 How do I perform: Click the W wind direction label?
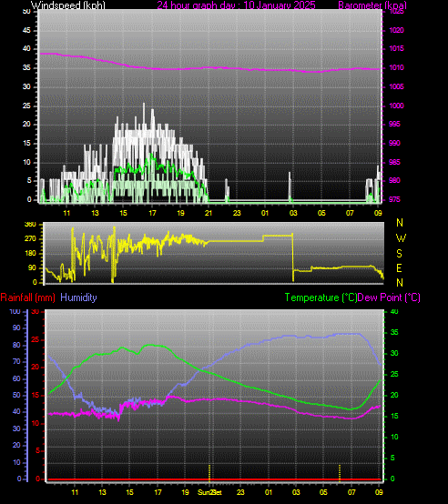tap(401, 238)
